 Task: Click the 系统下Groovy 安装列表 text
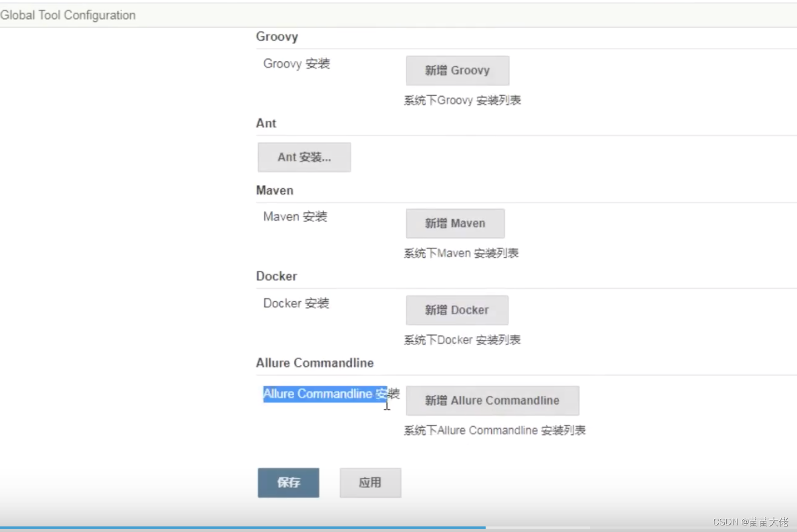pos(463,100)
